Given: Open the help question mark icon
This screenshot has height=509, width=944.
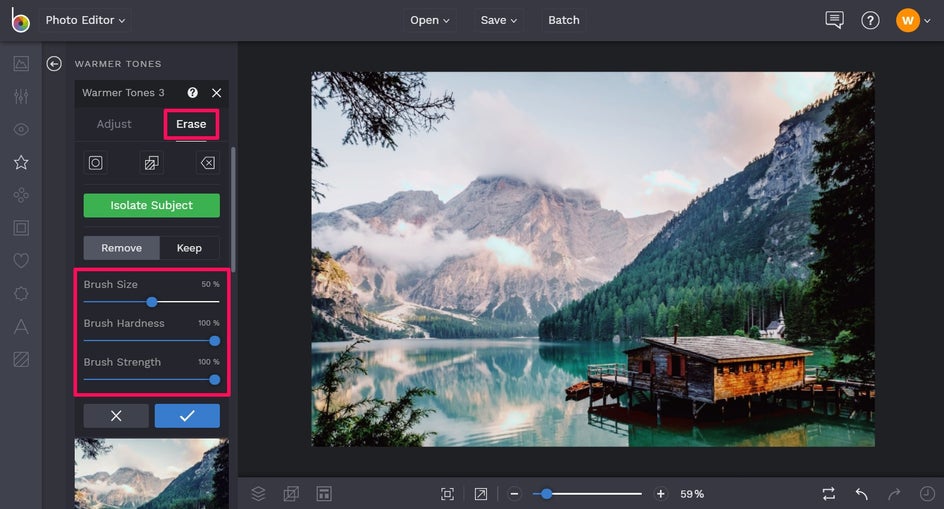Looking at the screenshot, I should tap(870, 20).
